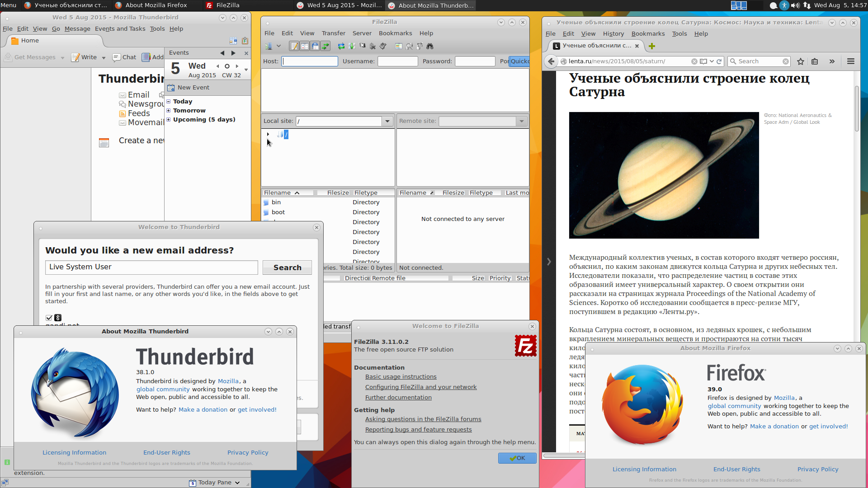The width and height of the screenshot is (868, 488).
Task: Click FileZilla Username input field
Action: pos(398,61)
